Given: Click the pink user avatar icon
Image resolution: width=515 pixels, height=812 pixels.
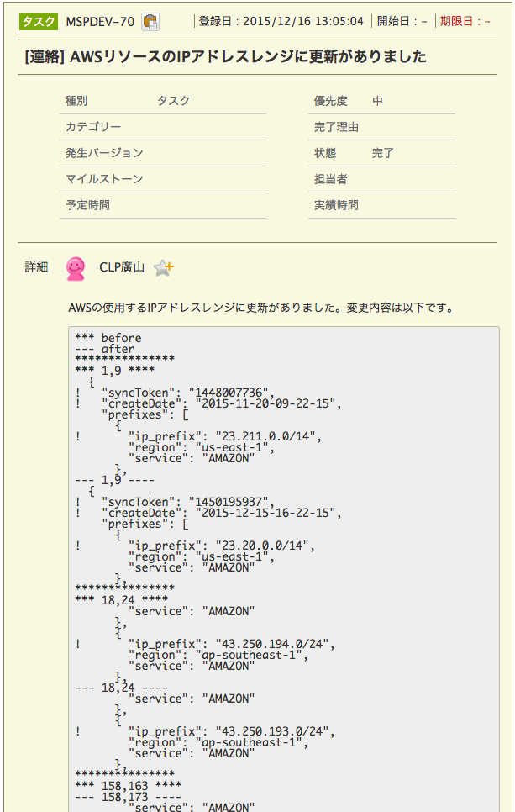Looking at the screenshot, I should click(x=76, y=268).
